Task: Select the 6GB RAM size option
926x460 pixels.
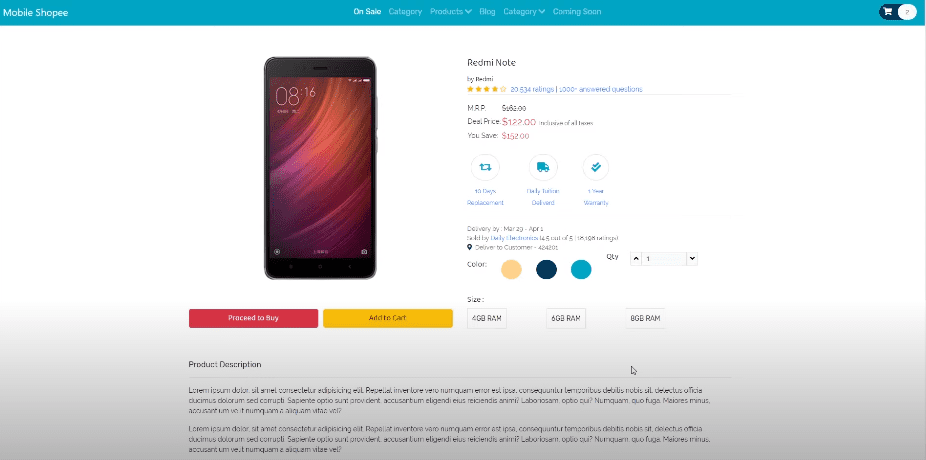Action: (566, 318)
